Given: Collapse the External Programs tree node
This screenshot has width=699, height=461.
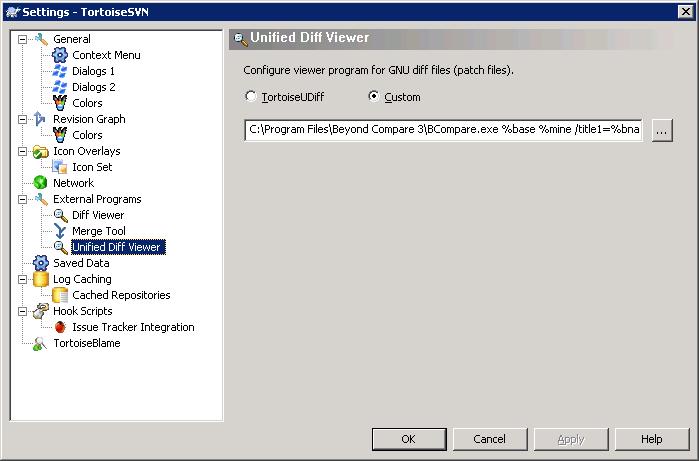Looking at the screenshot, I should pyautogui.click(x=22, y=199).
